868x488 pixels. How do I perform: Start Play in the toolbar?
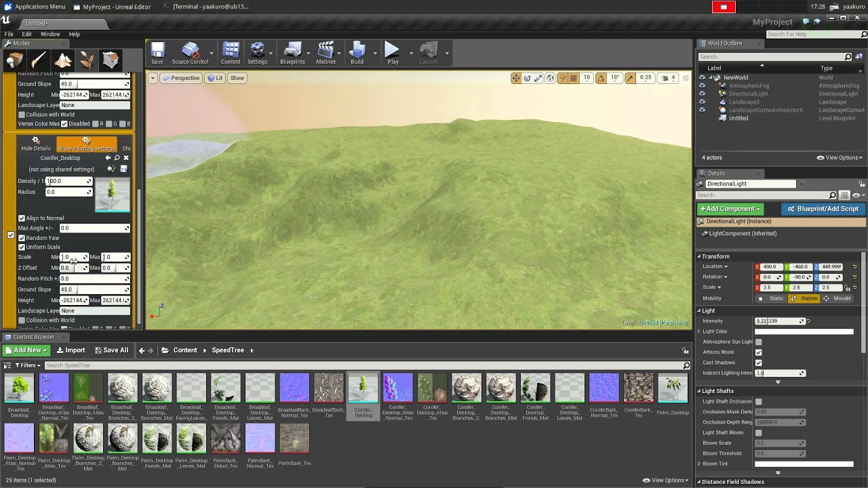[393, 54]
